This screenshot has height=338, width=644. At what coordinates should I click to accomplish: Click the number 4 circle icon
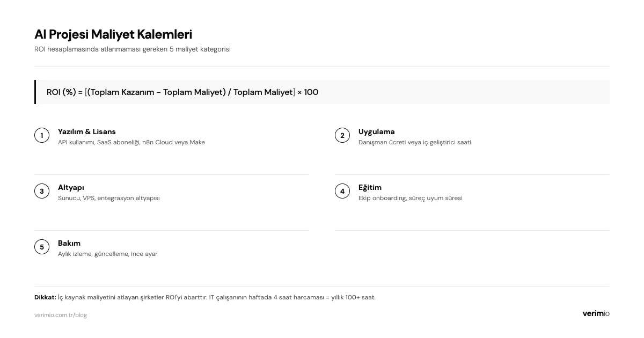pyautogui.click(x=342, y=191)
